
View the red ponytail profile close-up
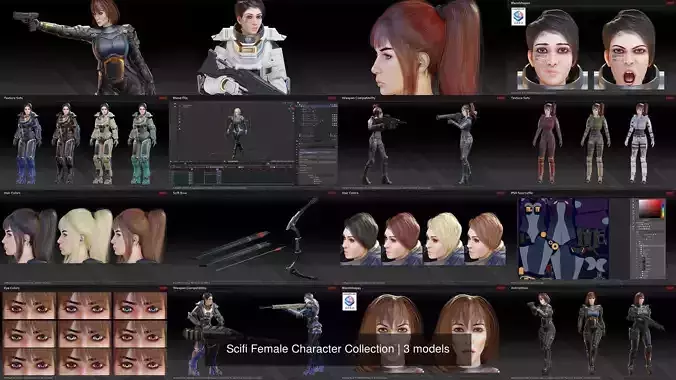(x=425, y=47)
